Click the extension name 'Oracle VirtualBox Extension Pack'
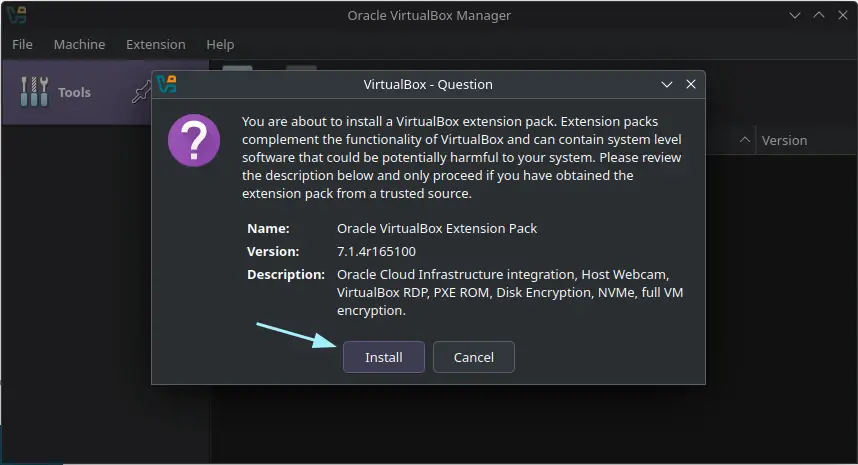Image resolution: width=858 pixels, height=465 pixels. coord(437,228)
